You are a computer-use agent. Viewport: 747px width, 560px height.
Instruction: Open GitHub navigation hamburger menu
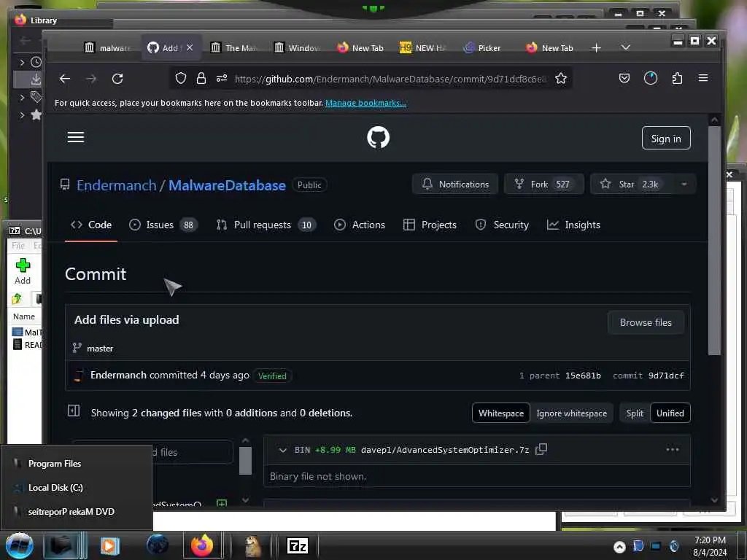pyautogui.click(x=76, y=137)
